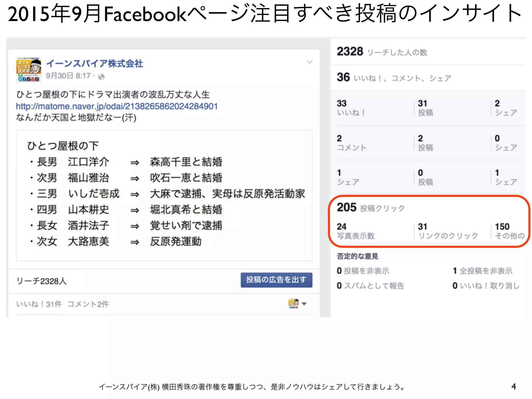Click コメント2件 count
Screen dimensions: 532x399
(88, 304)
